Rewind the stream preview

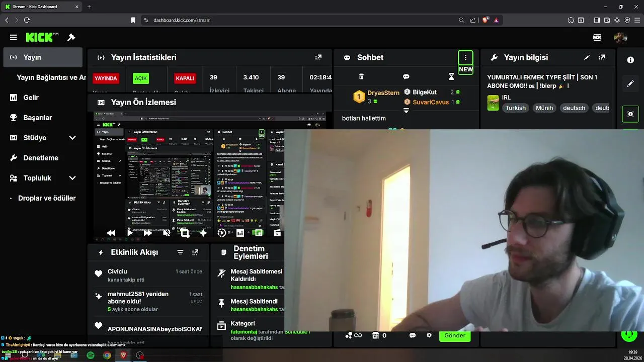tap(111, 233)
